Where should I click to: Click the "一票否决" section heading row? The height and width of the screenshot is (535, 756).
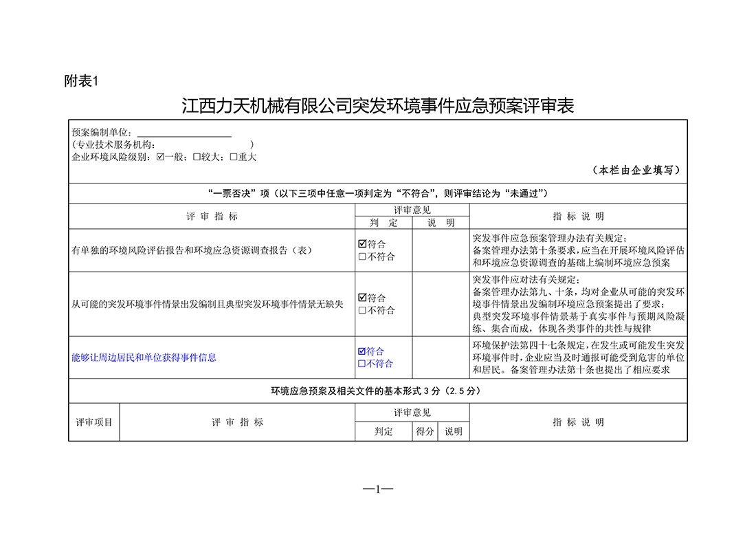click(377, 193)
